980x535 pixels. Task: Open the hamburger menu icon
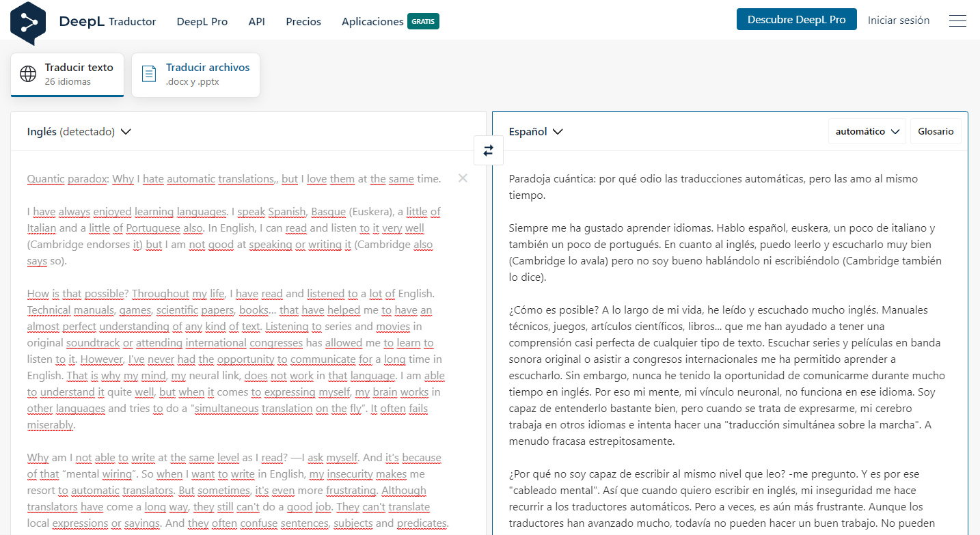pyautogui.click(x=957, y=21)
